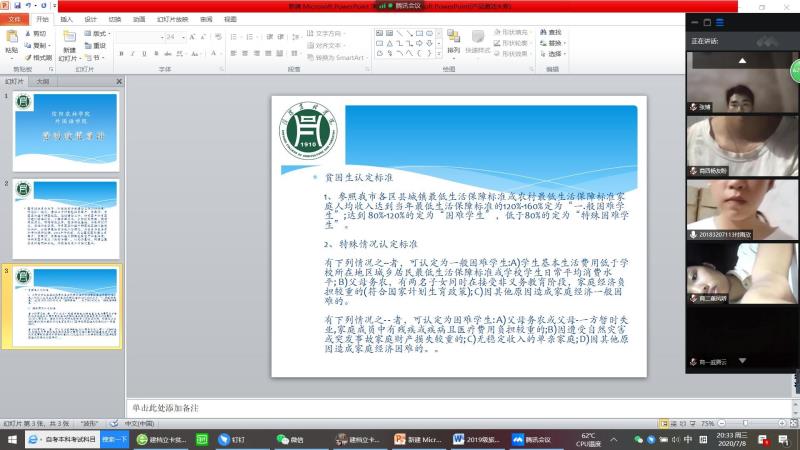The width and height of the screenshot is (800, 450).
Task: Open the Insert (插入) ribbon tab
Action: click(66, 19)
